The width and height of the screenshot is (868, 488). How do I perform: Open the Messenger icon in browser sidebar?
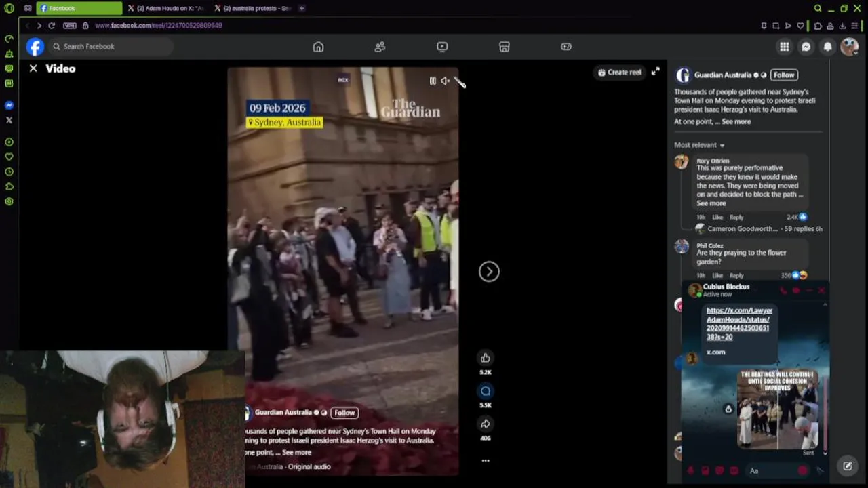click(9, 105)
